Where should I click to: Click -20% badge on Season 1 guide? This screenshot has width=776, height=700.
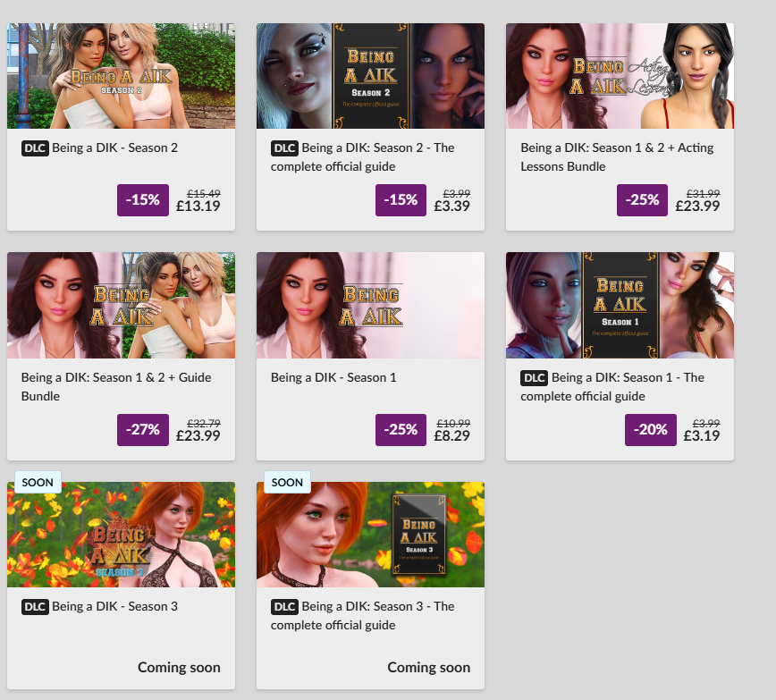(x=650, y=430)
